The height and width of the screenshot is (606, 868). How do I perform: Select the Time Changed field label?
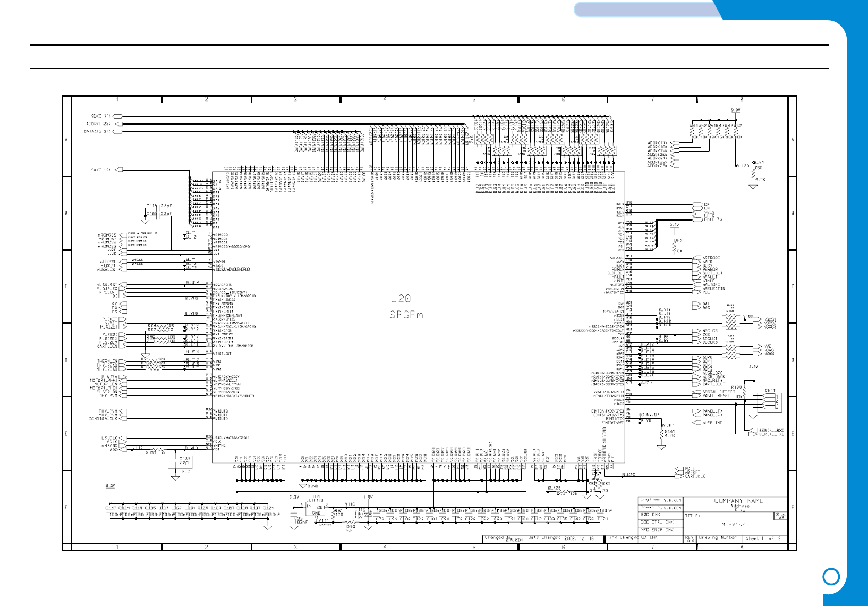[622, 537]
